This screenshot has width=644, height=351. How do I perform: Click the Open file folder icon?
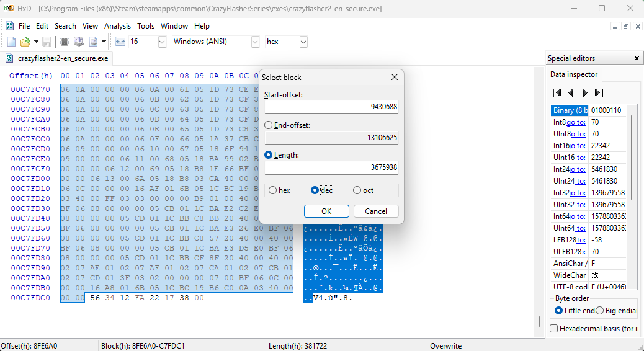pyautogui.click(x=25, y=42)
